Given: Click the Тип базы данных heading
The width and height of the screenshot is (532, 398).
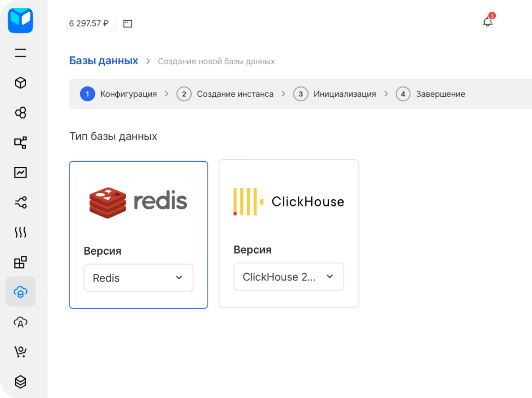Looking at the screenshot, I should click(x=113, y=136).
